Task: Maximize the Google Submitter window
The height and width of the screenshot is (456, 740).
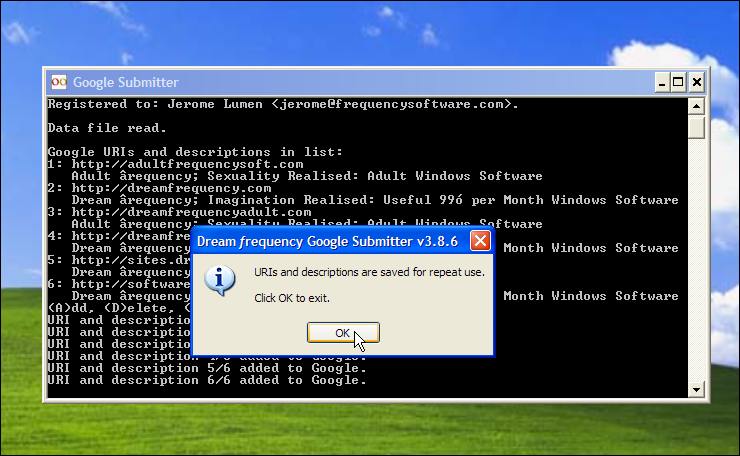Action: (x=678, y=82)
